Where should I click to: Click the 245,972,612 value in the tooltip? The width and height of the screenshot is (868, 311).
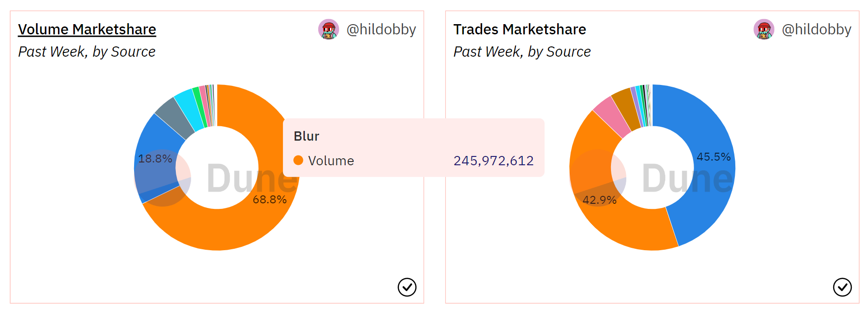(493, 161)
